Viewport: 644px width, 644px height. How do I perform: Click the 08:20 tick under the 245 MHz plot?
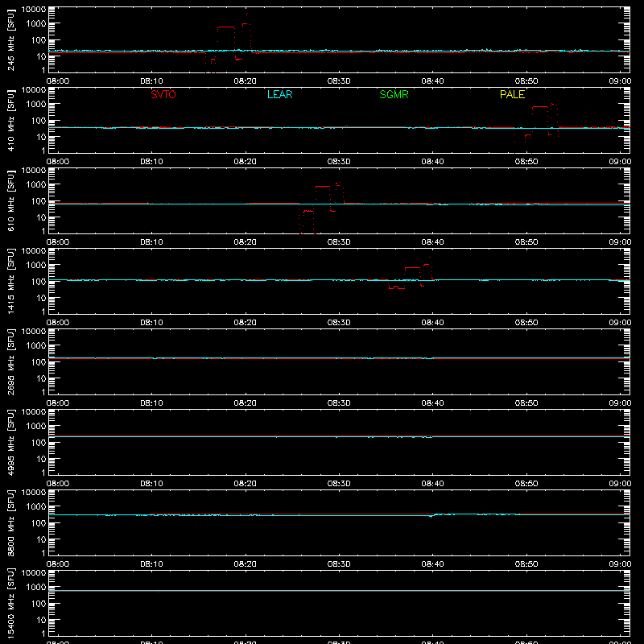(x=246, y=81)
